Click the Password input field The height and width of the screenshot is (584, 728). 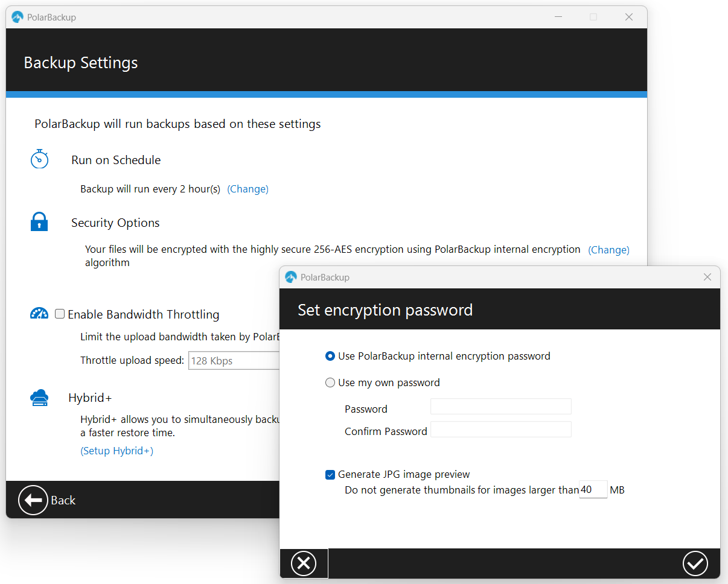point(500,407)
